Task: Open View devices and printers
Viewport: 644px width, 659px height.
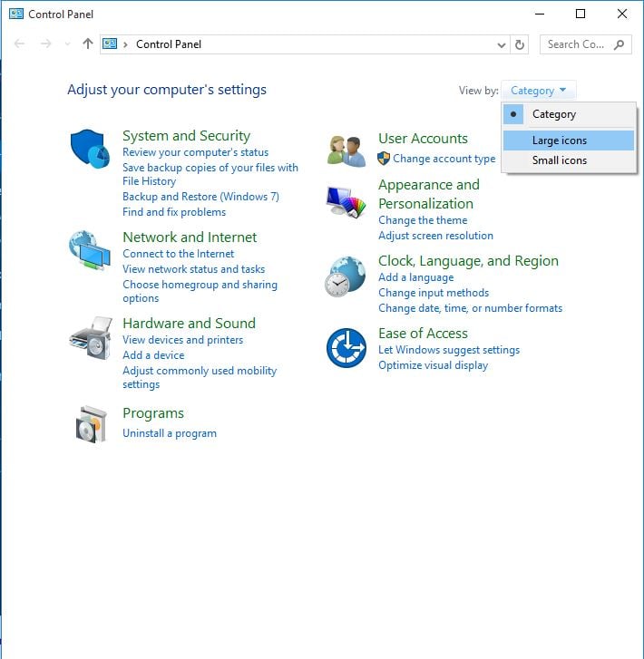Action: pos(182,340)
